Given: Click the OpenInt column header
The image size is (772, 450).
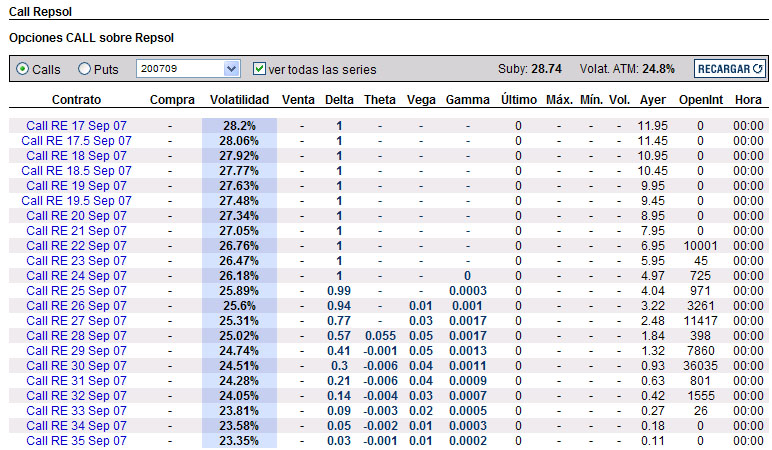Looking at the screenshot, I should tap(701, 100).
